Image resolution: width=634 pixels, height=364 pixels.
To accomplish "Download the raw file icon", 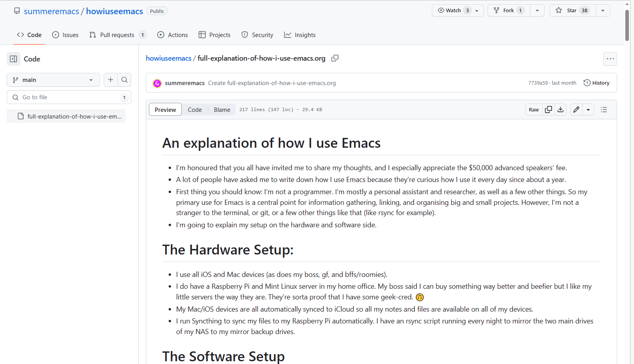I will (560, 110).
